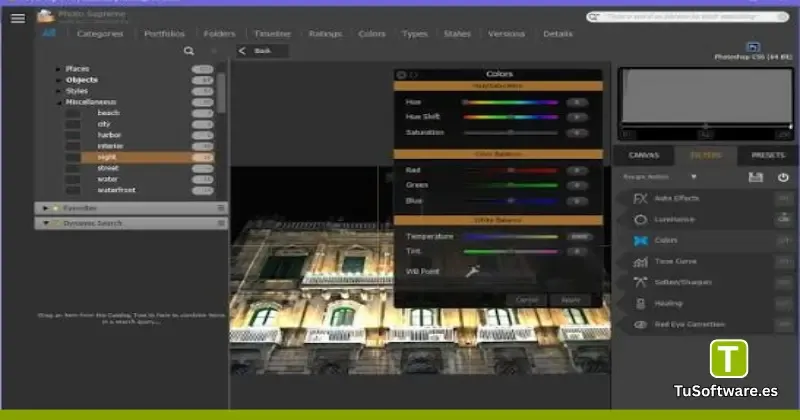
Task: Open the PRESETS tab
Action: pos(768,155)
